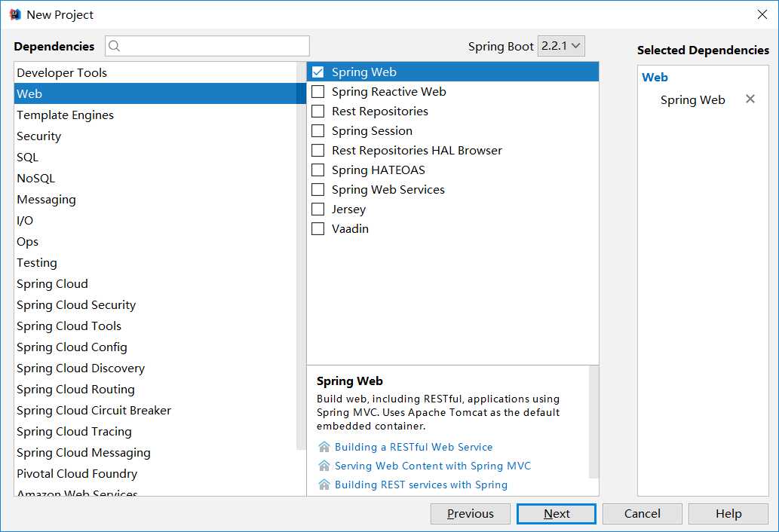
Task: Select the Web category
Action: [x=155, y=93]
